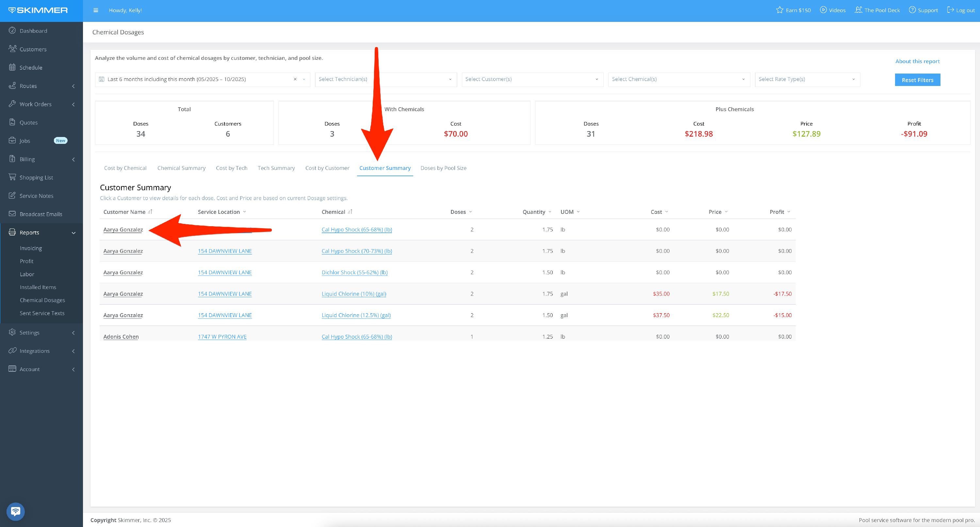Open the Support help icon
980x527 pixels.
[912, 10]
